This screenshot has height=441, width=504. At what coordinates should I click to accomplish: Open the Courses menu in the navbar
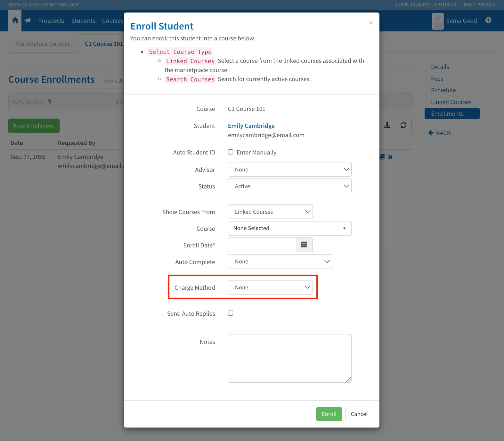pos(113,21)
